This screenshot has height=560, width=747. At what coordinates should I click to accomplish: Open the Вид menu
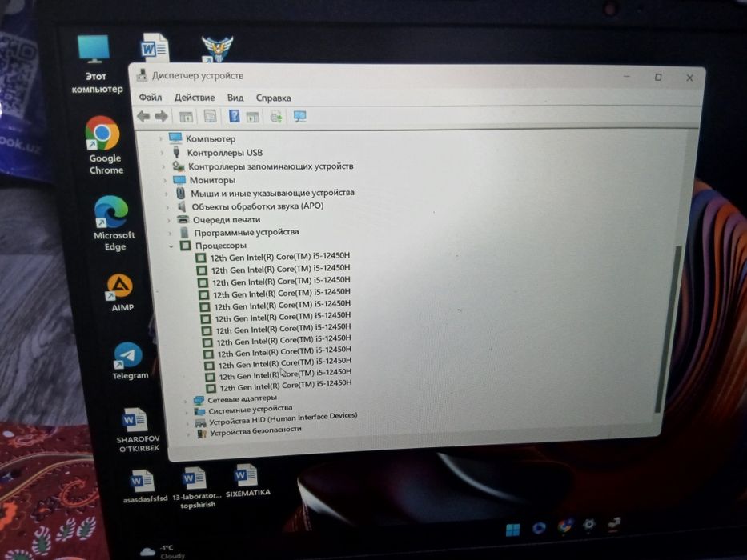[235, 98]
